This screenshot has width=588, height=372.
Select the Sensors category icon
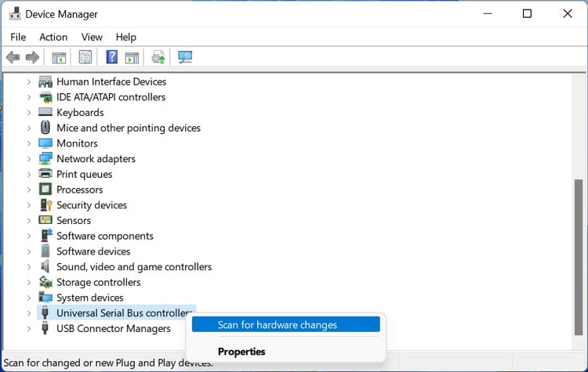[45, 220]
